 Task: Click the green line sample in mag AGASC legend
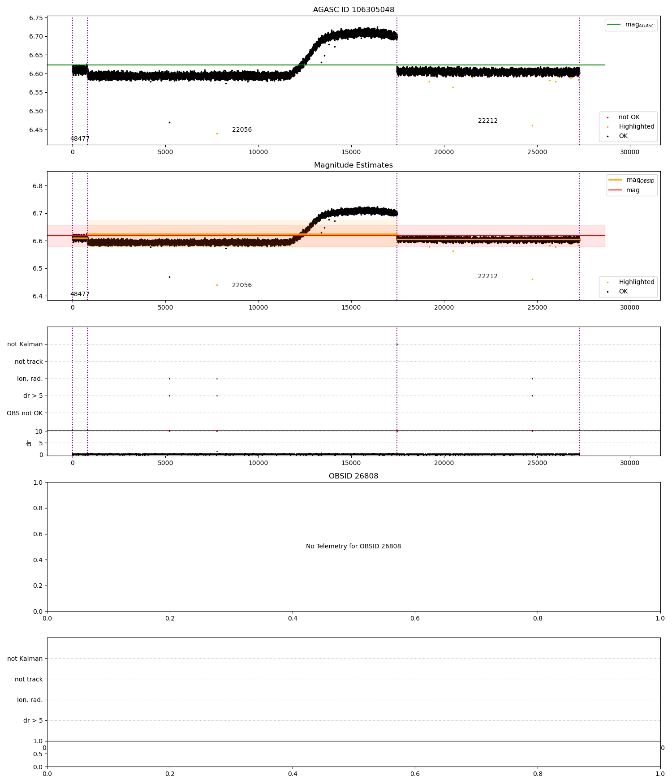[614, 25]
